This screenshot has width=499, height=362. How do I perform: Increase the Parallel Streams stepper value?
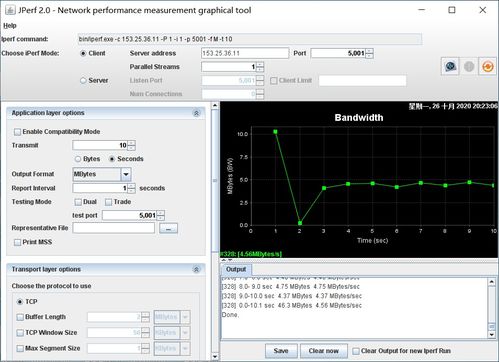(260, 65)
